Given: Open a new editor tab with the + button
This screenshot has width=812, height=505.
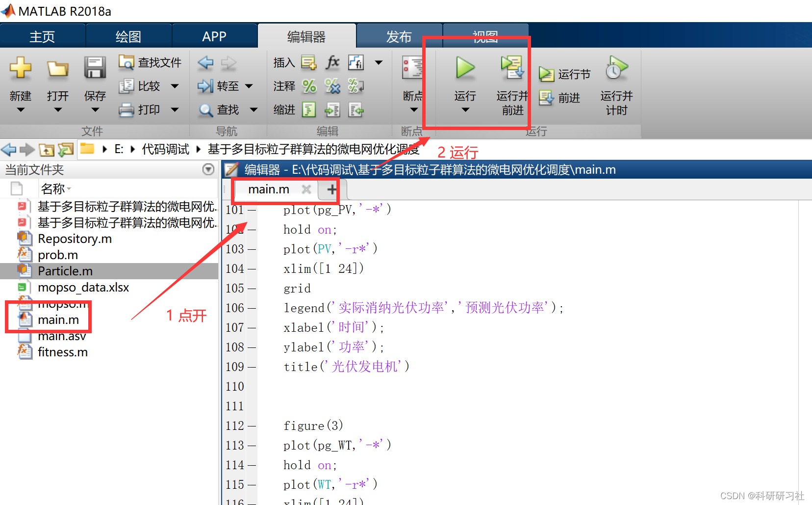Looking at the screenshot, I should [331, 189].
